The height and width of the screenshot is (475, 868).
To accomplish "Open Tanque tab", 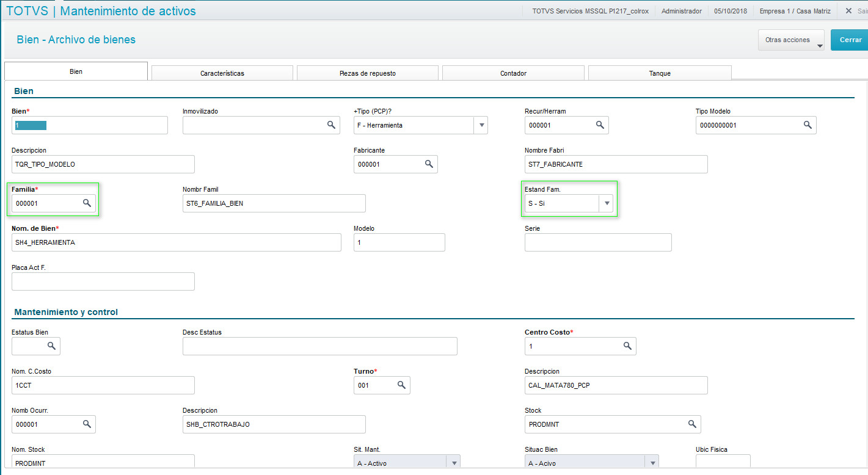I will [x=660, y=73].
